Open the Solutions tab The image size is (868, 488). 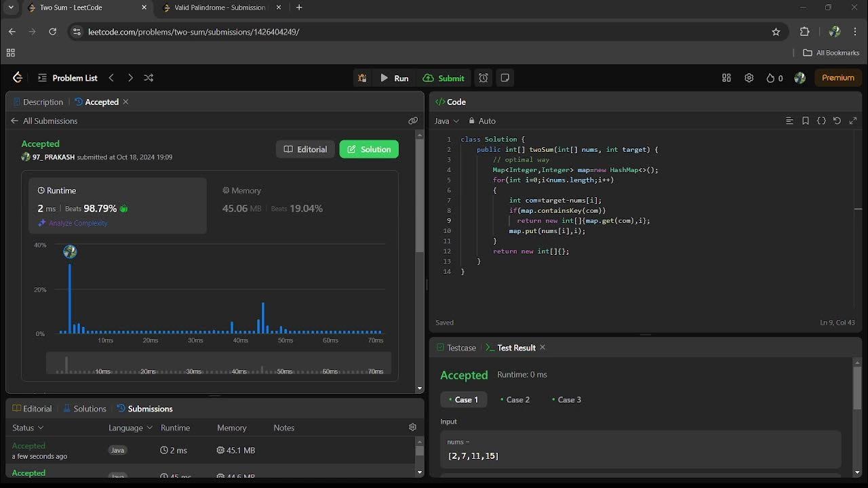(x=85, y=409)
